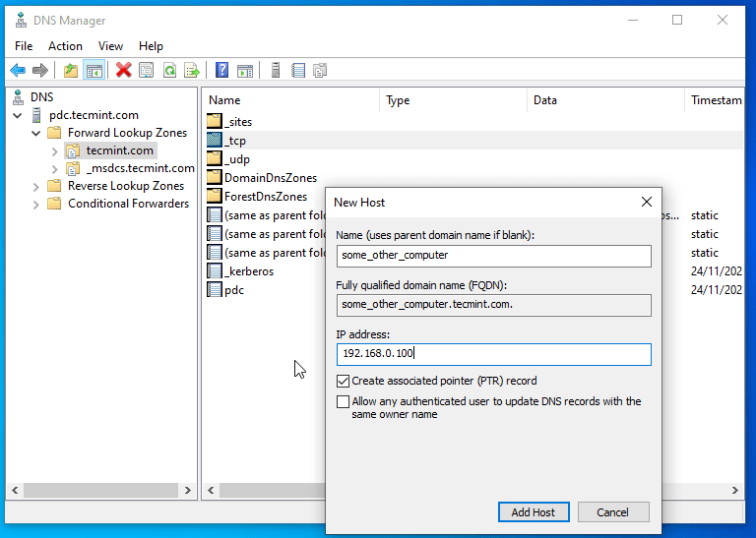Image resolution: width=756 pixels, height=538 pixels.
Task: Click the Refresh toolbar icon
Action: (x=169, y=70)
